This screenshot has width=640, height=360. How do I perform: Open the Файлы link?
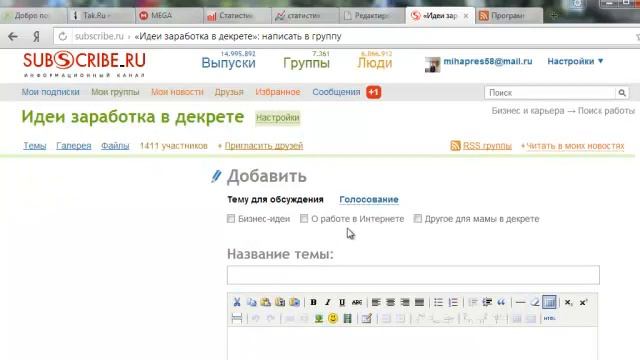pyautogui.click(x=115, y=146)
